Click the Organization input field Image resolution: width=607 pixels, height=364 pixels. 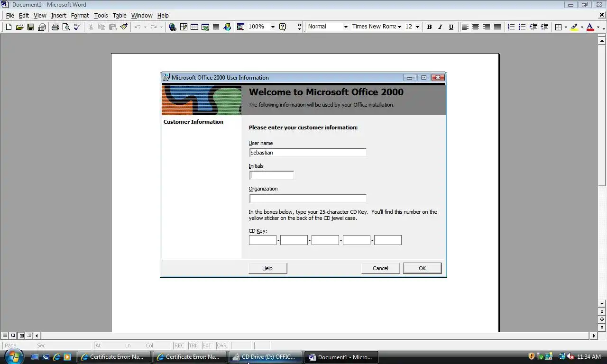pyautogui.click(x=308, y=198)
